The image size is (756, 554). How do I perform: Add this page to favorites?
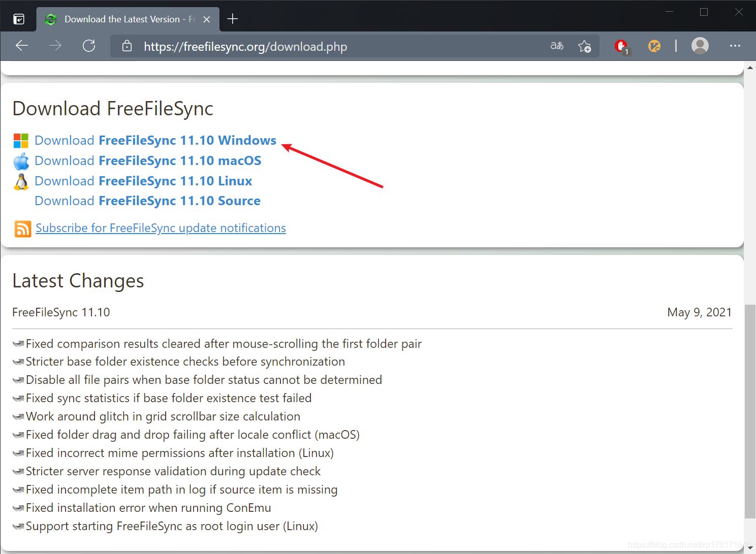tap(584, 46)
